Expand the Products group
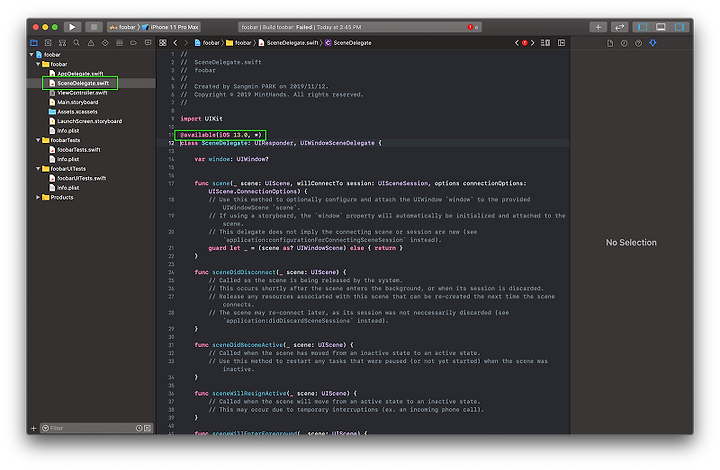 click(38, 197)
